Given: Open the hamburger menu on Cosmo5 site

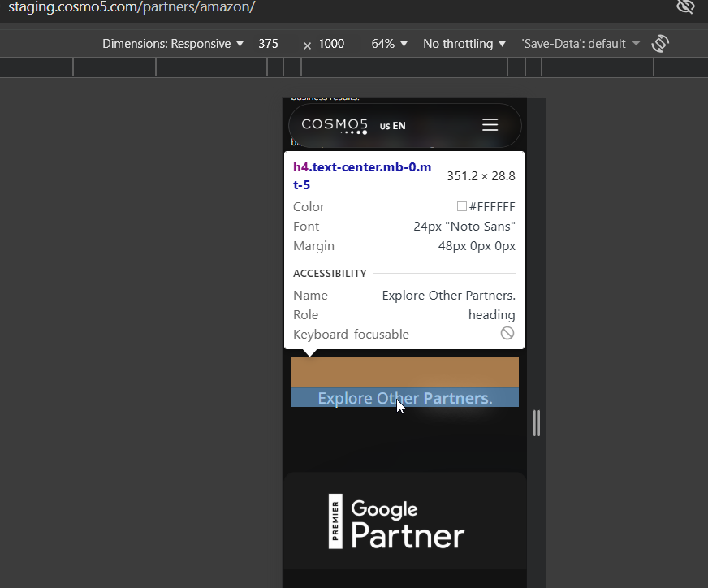Looking at the screenshot, I should [490, 124].
